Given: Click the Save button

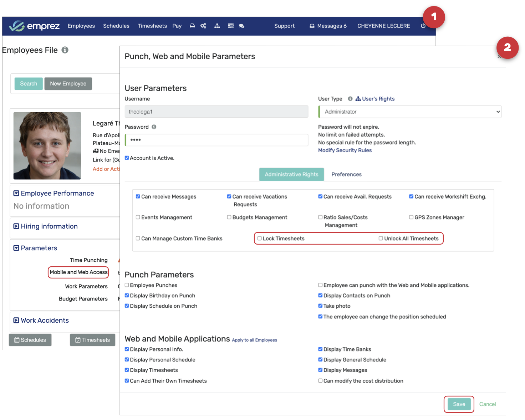Looking at the screenshot, I should pos(459,404).
